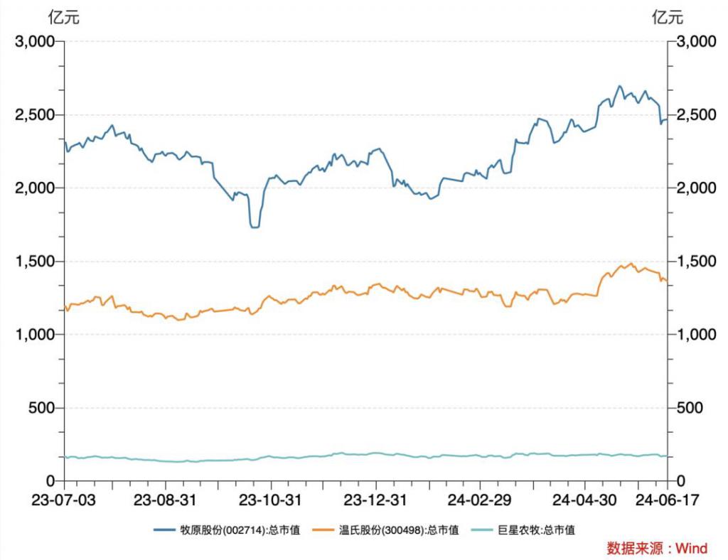The height and width of the screenshot is (560, 728).
Task: Click the 24-02-29 date axis label
Action: click(480, 500)
